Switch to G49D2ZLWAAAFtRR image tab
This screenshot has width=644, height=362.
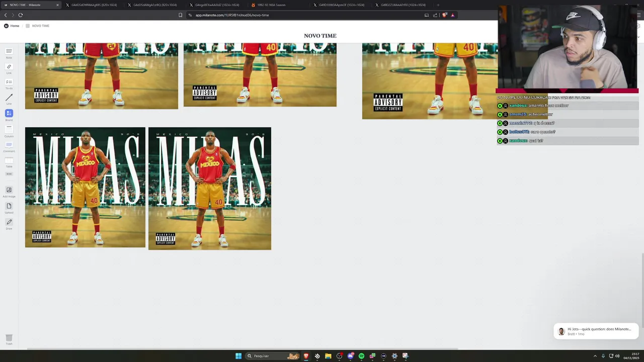[403, 5]
